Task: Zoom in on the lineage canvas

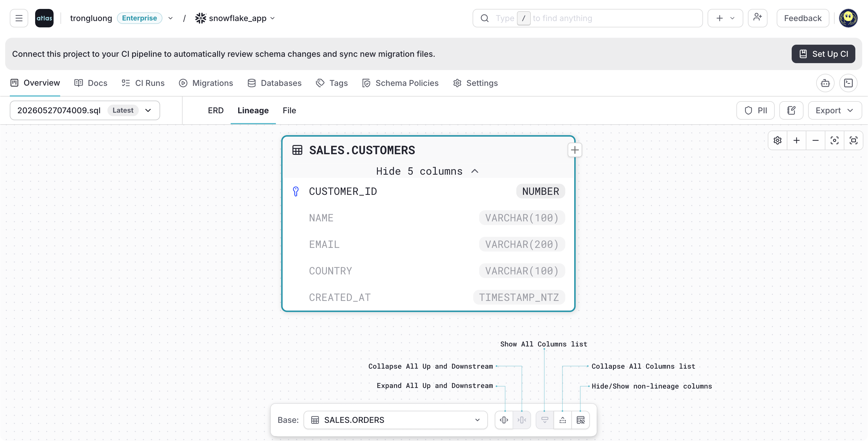Action: click(796, 140)
